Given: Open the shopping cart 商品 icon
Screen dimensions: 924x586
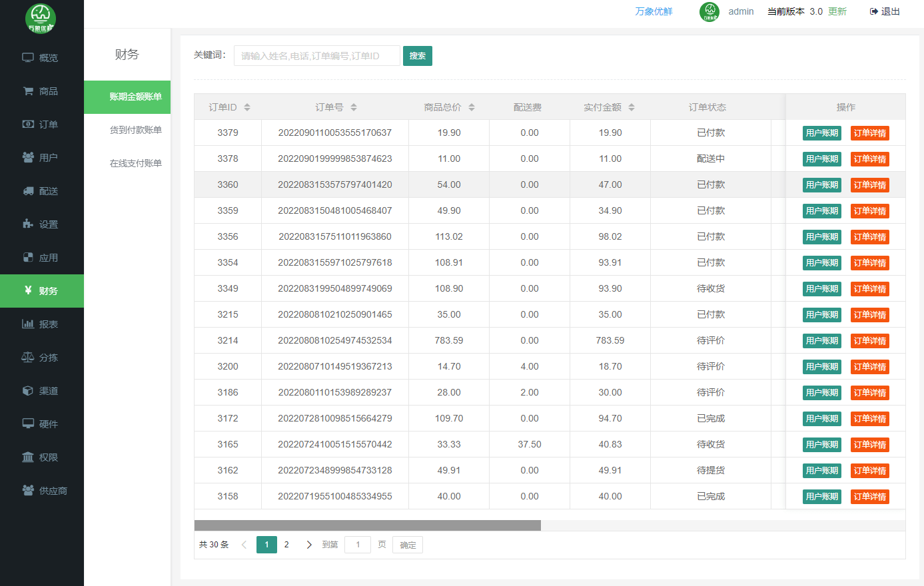Looking at the screenshot, I should pos(28,91).
